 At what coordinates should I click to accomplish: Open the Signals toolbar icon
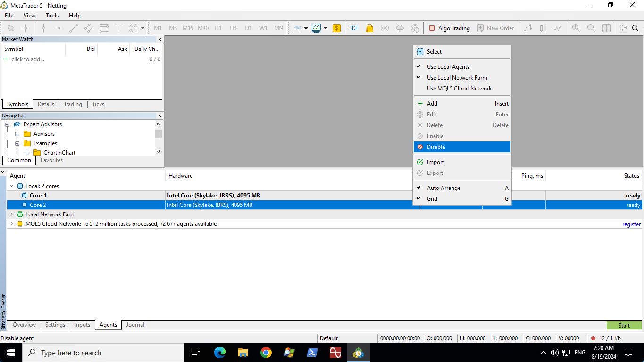click(x=385, y=28)
